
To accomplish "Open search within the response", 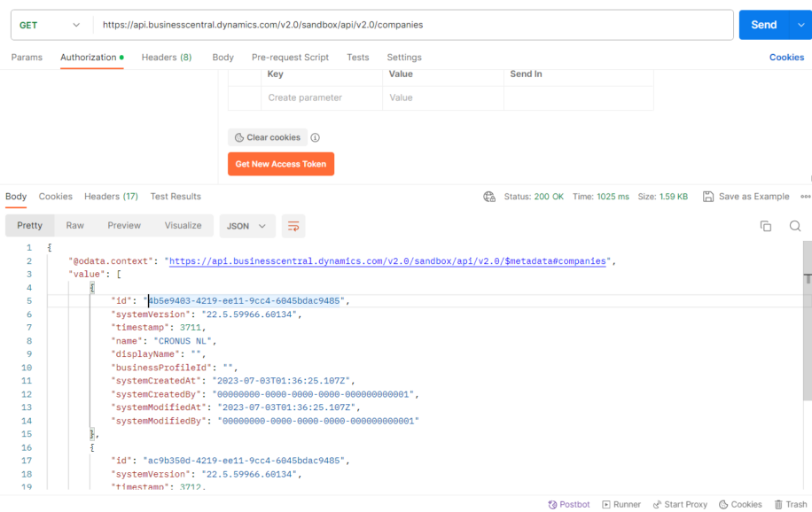I will (794, 226).
